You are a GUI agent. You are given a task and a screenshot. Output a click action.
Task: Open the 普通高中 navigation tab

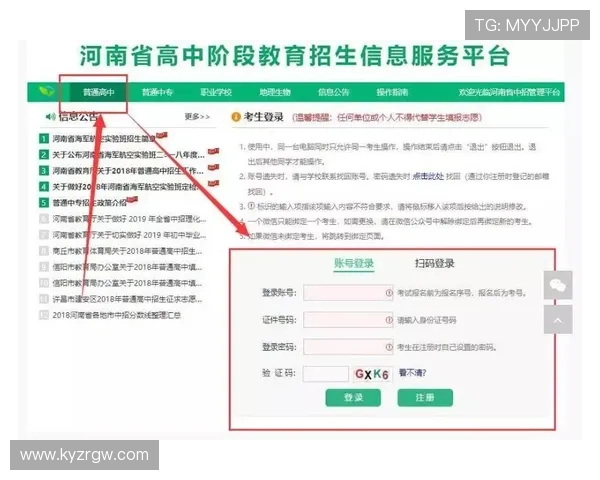pos(98,92)
